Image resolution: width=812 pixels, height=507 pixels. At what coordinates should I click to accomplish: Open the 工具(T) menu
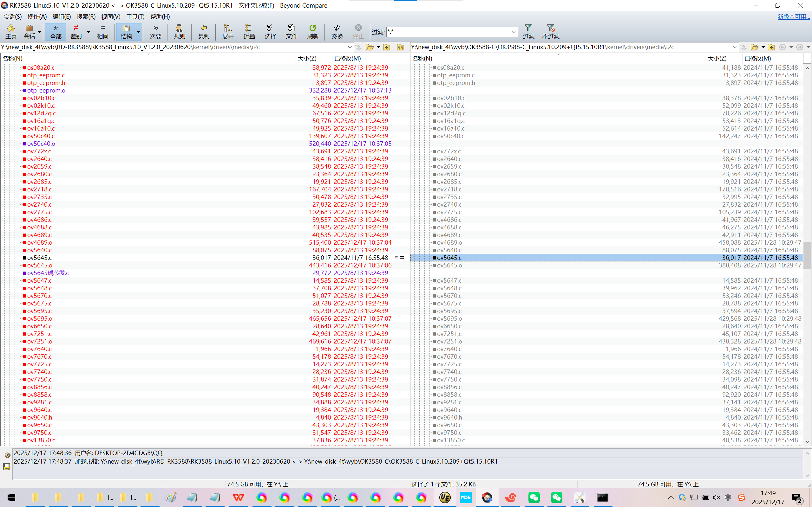pyautogui.click(x=135, y=16)
